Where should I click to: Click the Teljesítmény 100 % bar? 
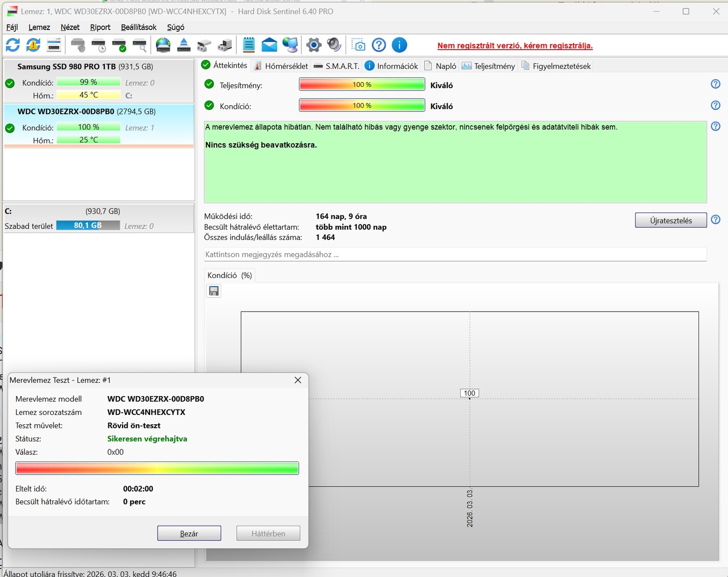point(362,85)
